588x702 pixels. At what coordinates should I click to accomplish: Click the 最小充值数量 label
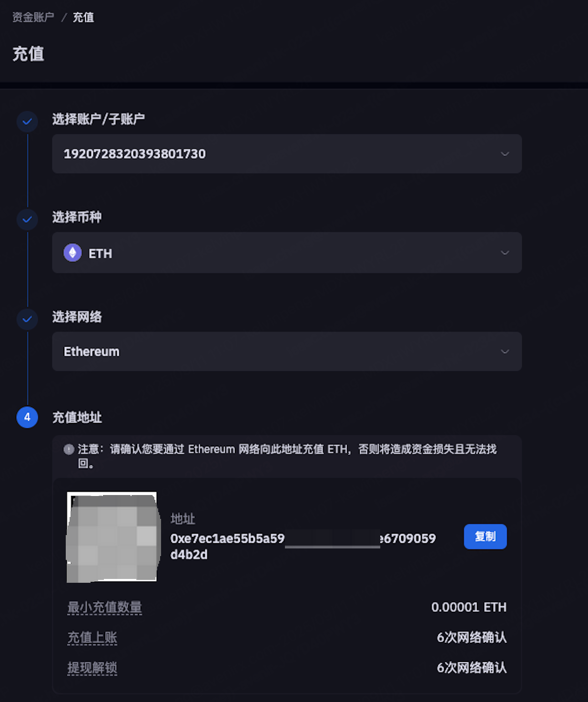[x=104, y=607]
